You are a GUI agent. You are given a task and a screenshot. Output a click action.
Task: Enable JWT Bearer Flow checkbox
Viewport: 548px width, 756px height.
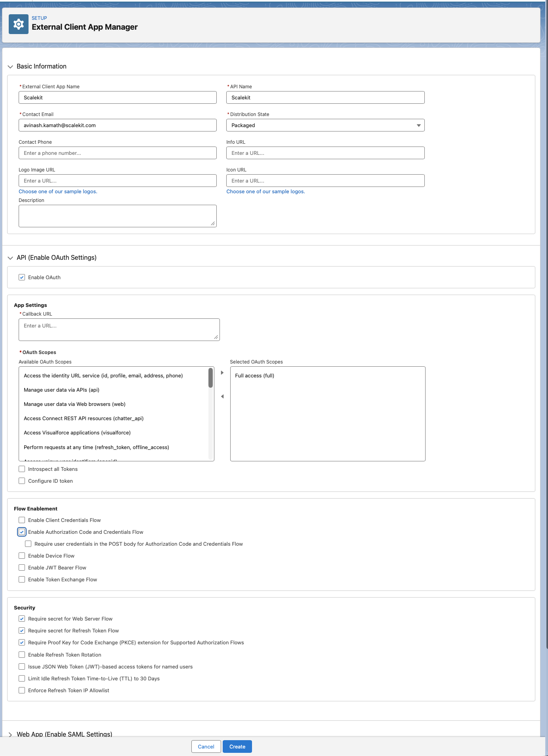[x=22, y=567]
